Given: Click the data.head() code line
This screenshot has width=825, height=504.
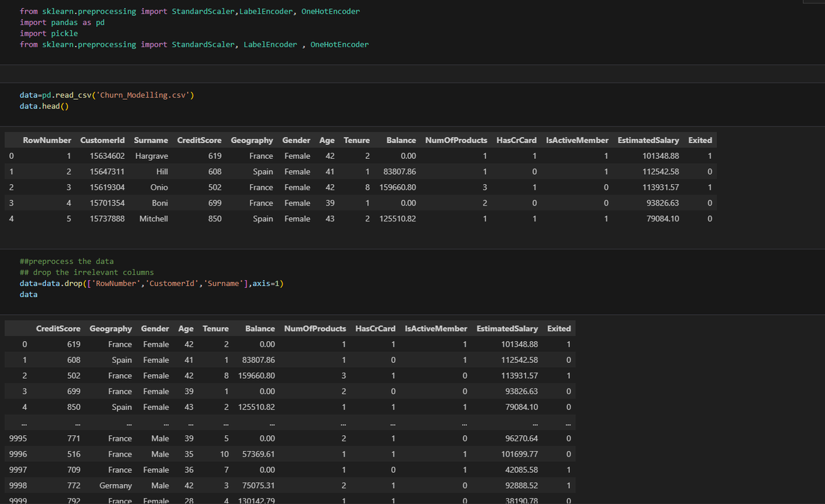Looking at the screenshot, I should [x=44, y=106].
